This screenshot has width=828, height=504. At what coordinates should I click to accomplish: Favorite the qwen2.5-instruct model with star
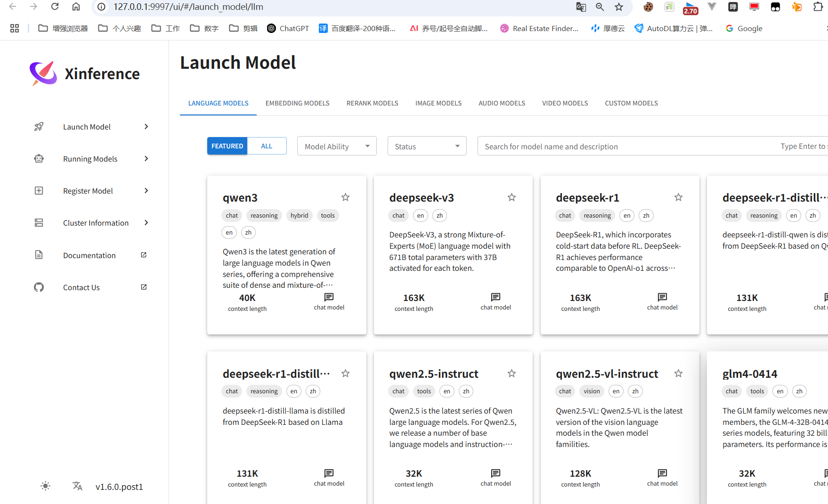(x=511, y=374)
